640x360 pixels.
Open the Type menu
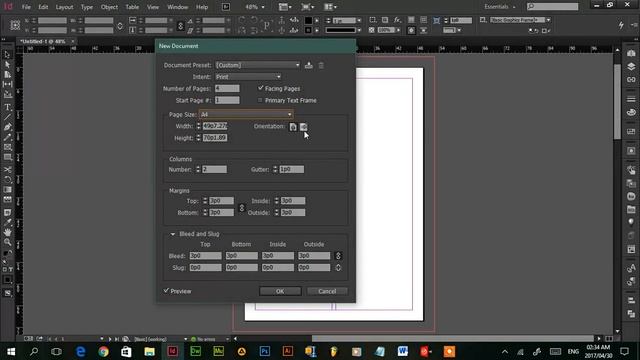tap(87, 7)
